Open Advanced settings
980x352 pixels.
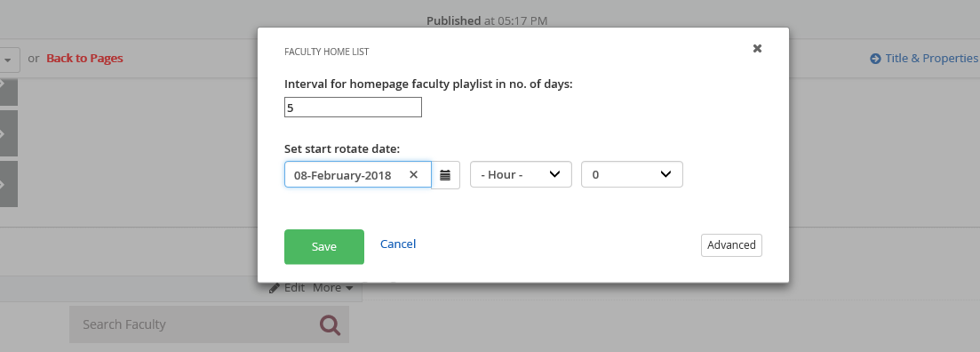[731, 245]
